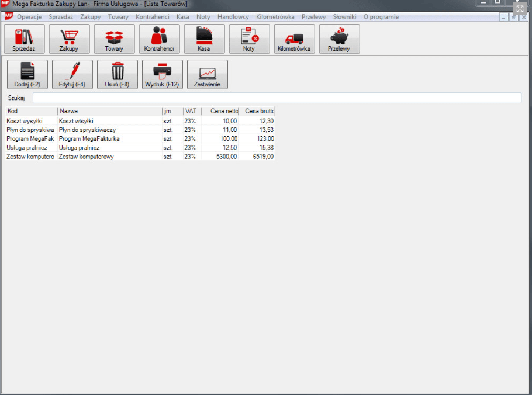Viewport: 532px width, 395px height.
Task: Sort list by Nazwa column header
Action: [109, 111]
